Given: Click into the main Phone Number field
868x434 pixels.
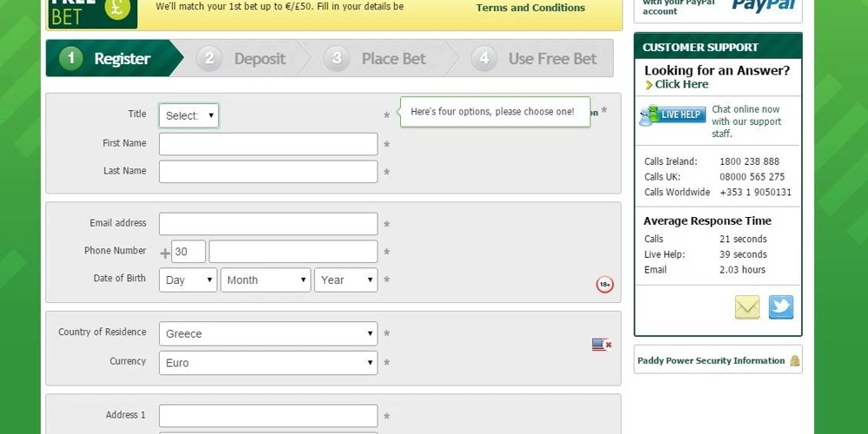Looking at the screenshot, I should click(x=293, y=252).
